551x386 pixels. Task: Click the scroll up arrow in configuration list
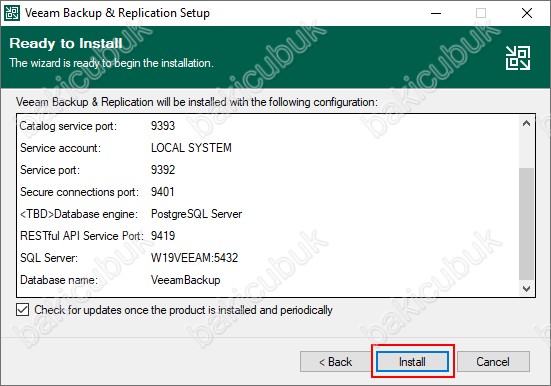[x=526, y=123]
